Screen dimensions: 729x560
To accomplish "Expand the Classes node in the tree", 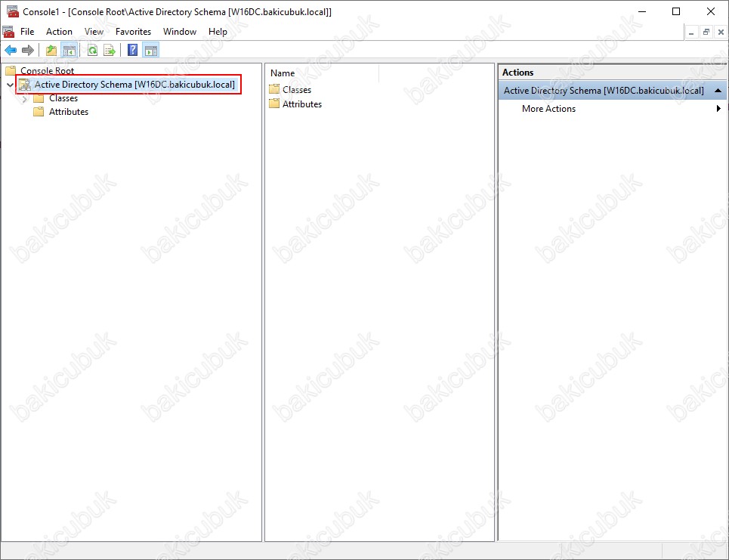I will [24, 99].
